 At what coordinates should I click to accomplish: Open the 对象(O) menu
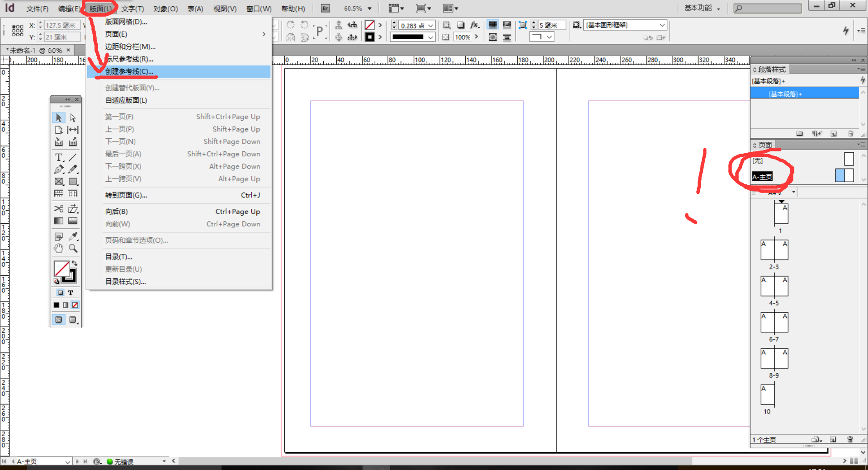click(x=165, y=9)
